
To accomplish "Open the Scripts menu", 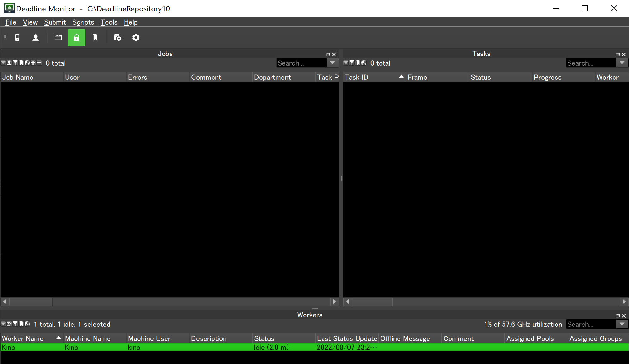I will point(83,22).
